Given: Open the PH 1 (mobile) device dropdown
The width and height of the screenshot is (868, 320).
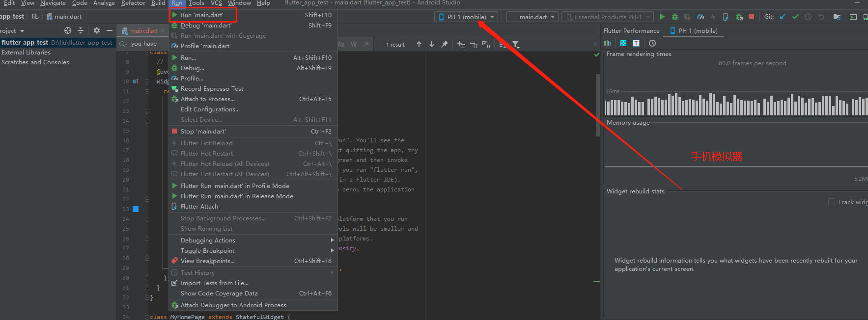Looking at the screenshot, I should tap(466, 17).
